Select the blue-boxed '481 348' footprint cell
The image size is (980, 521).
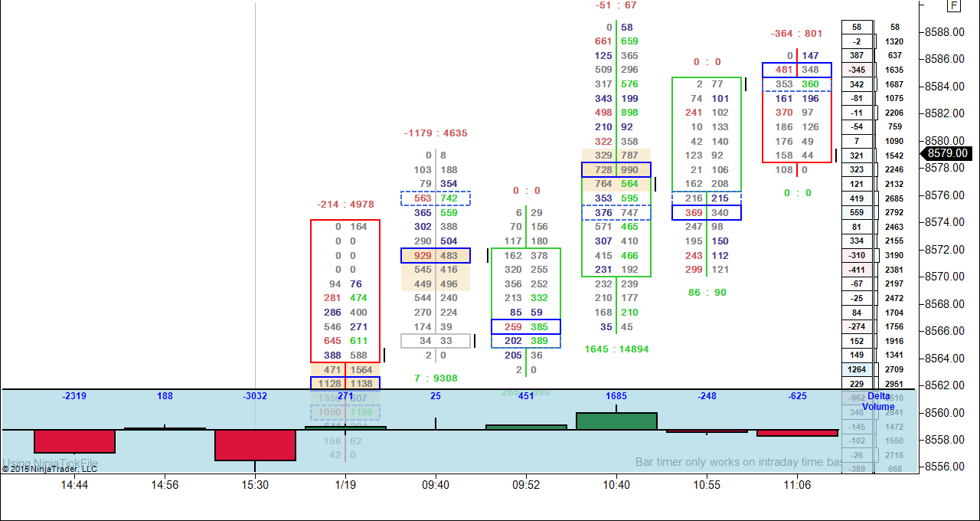[x=797, y=70]
